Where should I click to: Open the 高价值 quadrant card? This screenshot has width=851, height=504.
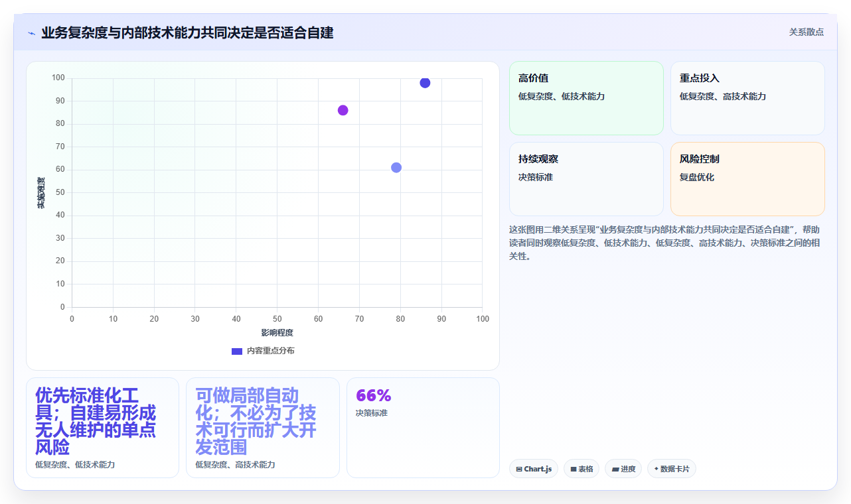(x=586, y=98)
